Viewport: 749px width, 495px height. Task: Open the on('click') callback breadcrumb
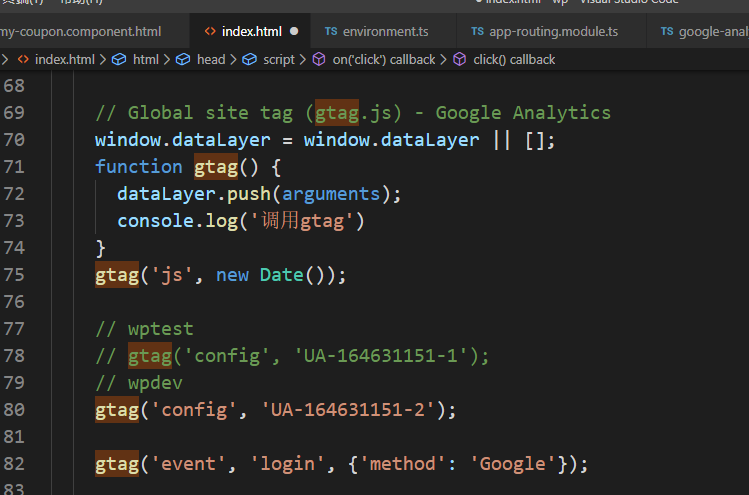(x=384, y=60)
